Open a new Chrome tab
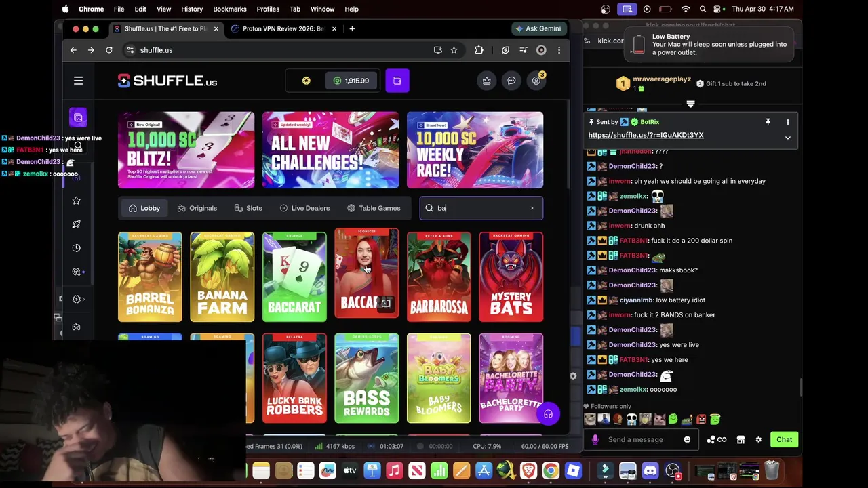The height and width of the screenshot is (488, 868). [x=352, y=28]
